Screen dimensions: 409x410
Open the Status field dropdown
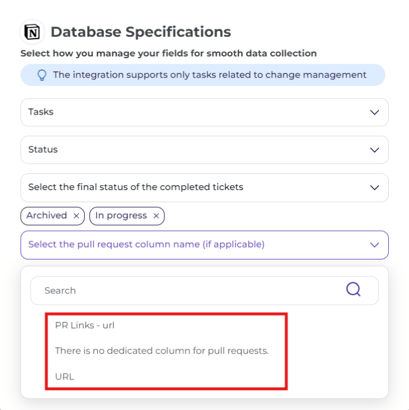coord(204,150)
